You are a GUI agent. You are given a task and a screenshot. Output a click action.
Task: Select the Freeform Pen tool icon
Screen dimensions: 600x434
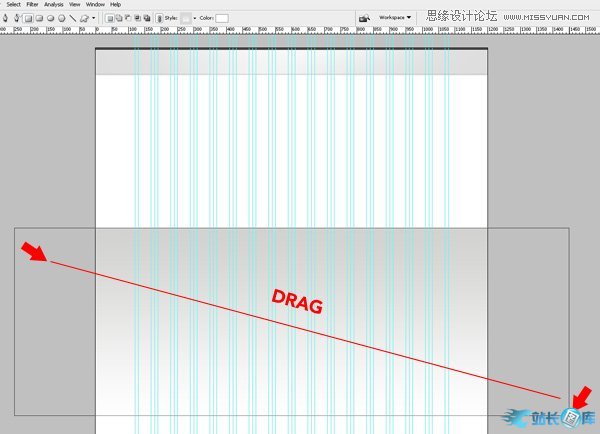click(x=16, y=18)
